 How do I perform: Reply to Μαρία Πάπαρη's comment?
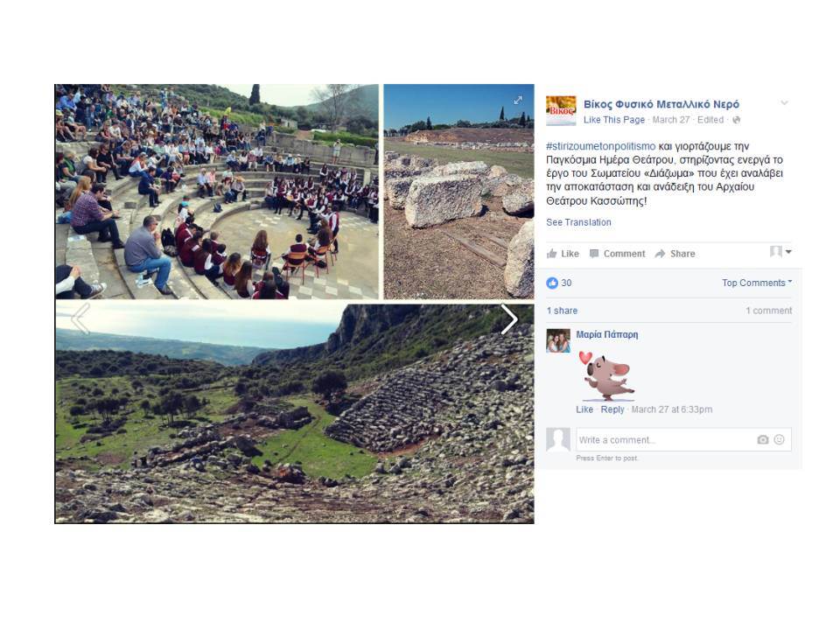[612, 409]
